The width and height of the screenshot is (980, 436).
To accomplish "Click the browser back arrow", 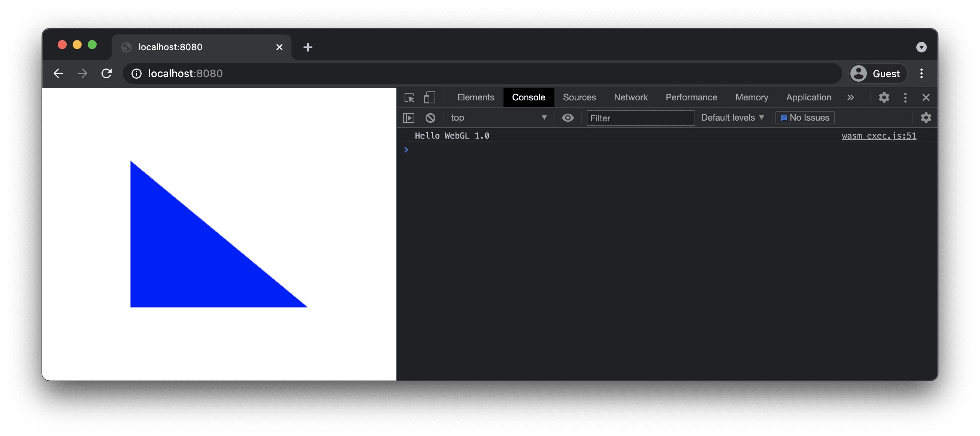I will coord(58,73).
